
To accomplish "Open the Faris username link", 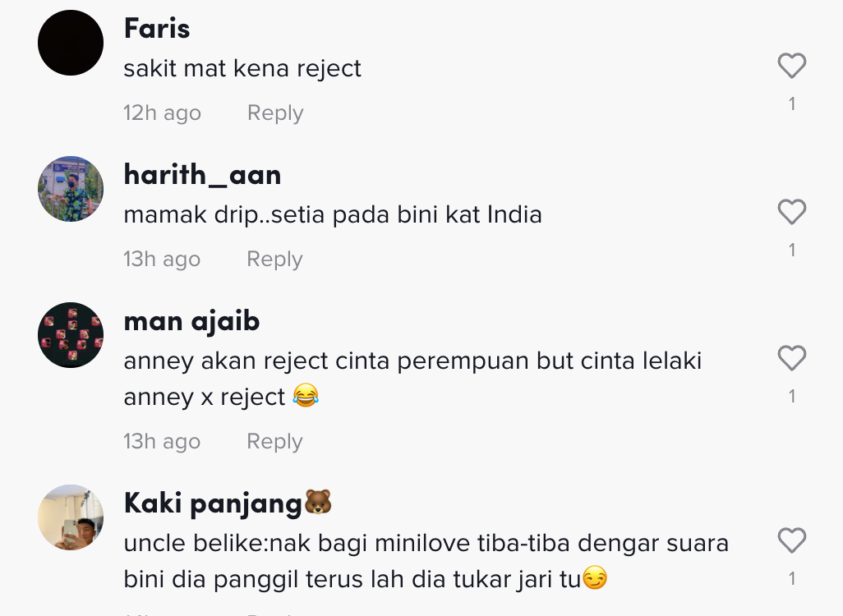I will point(157,29).
